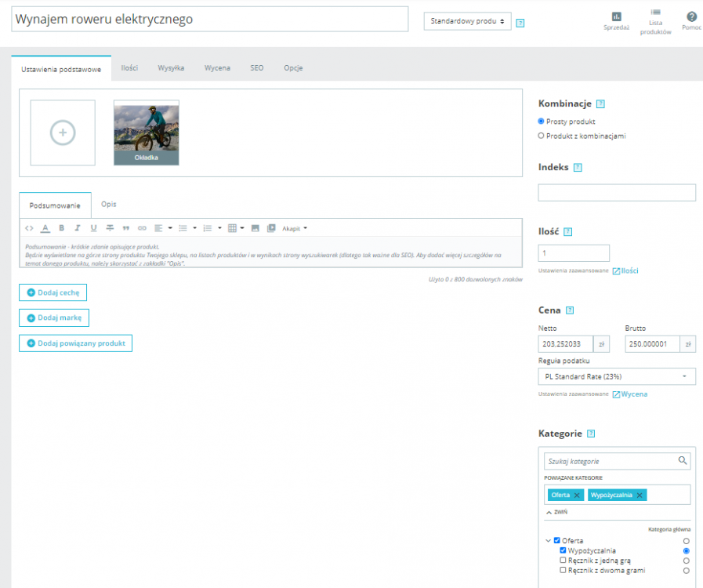Open the Akapit paragraph format dropdown
Image resolution: width=703 pixels, height=588 pixels.
click(x=295, y=228)
